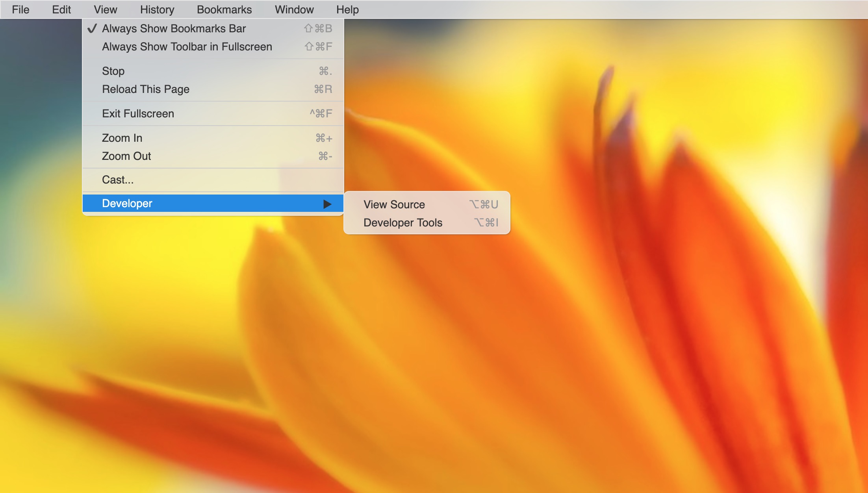Open the Help menu
This screenshot has height=493, width=868.
(347, 9)
